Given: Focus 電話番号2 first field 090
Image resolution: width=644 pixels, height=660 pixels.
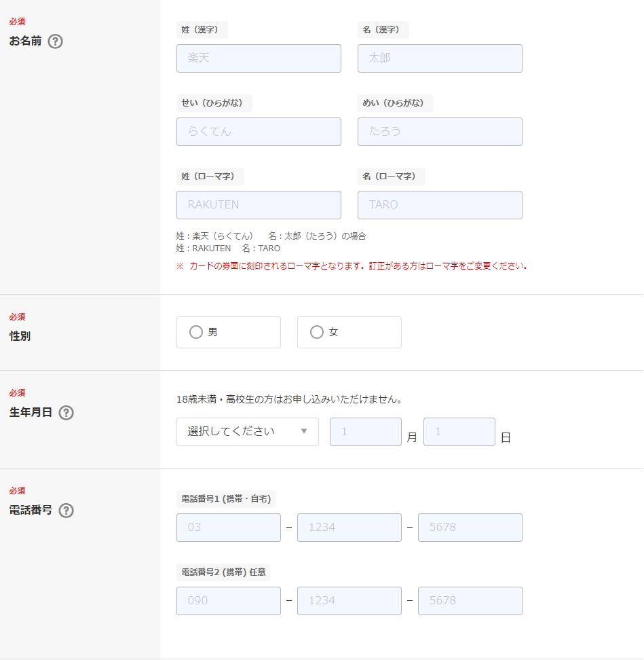Looking at the screenshot, I should point(229,601).
